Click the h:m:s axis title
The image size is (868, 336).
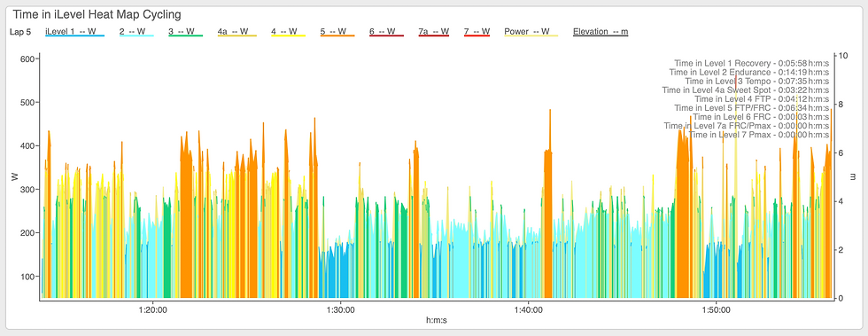pyautogui.click(x=436, y=320)
